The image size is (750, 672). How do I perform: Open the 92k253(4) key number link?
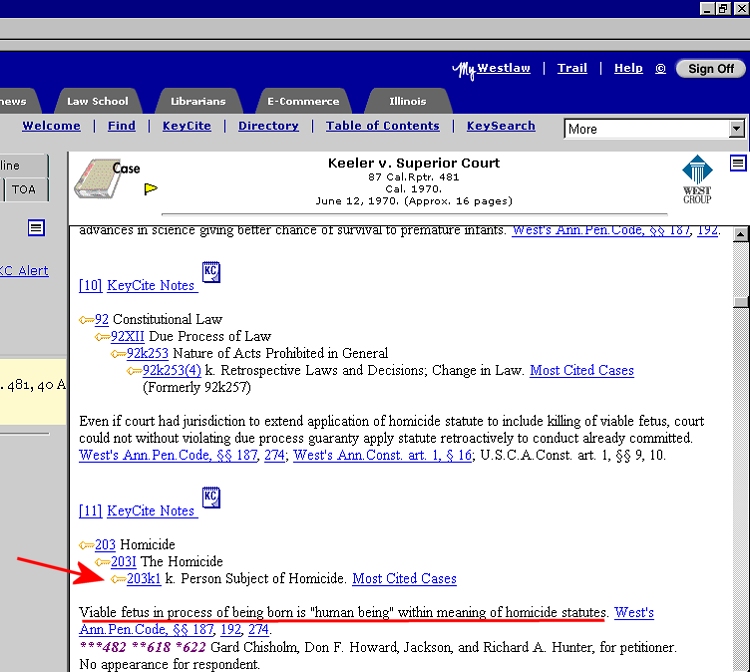tap(172, 370)
